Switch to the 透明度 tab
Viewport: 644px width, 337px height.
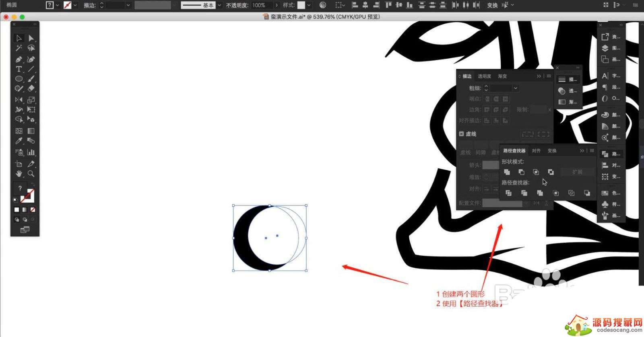click(x=484, y=76)
